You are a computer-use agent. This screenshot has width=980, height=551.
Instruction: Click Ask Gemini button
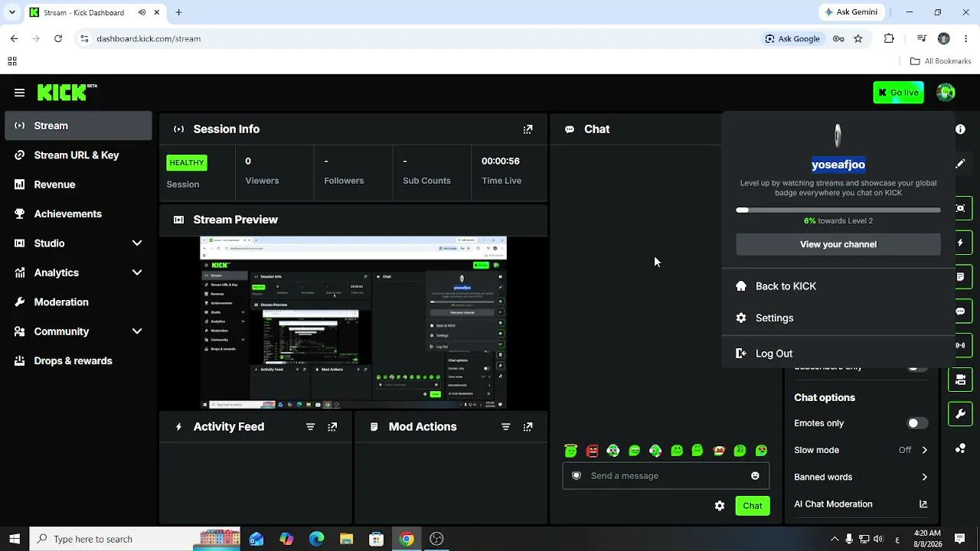[x=853, y=12]
